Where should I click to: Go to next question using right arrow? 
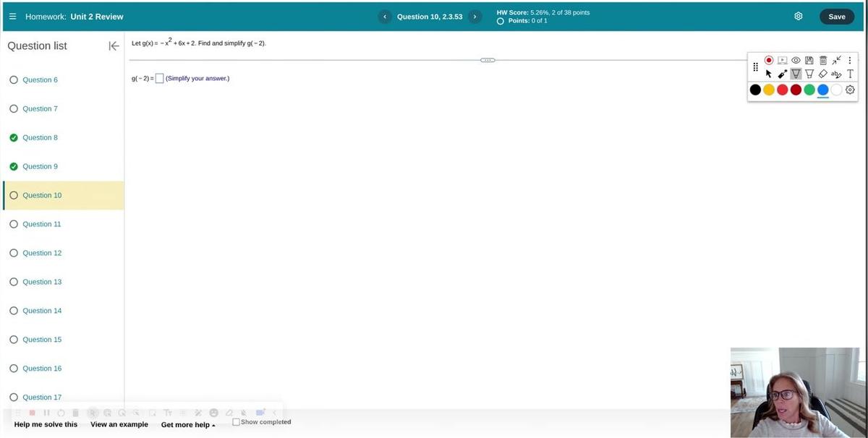(x=475, y=17)
